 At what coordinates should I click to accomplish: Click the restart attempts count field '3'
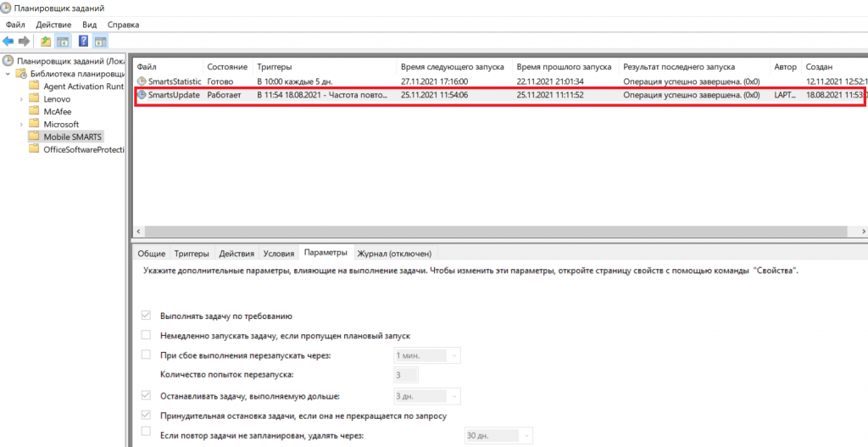point(406,376)
